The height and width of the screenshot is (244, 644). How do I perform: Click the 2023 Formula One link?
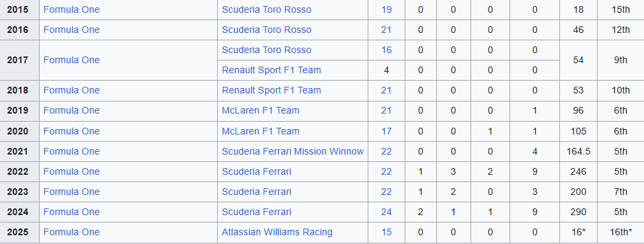(71, 192)
